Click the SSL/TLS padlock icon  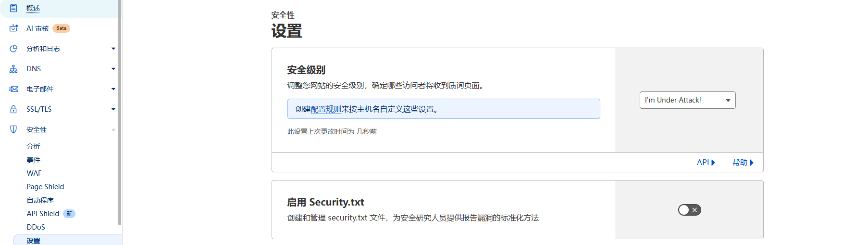13,109
